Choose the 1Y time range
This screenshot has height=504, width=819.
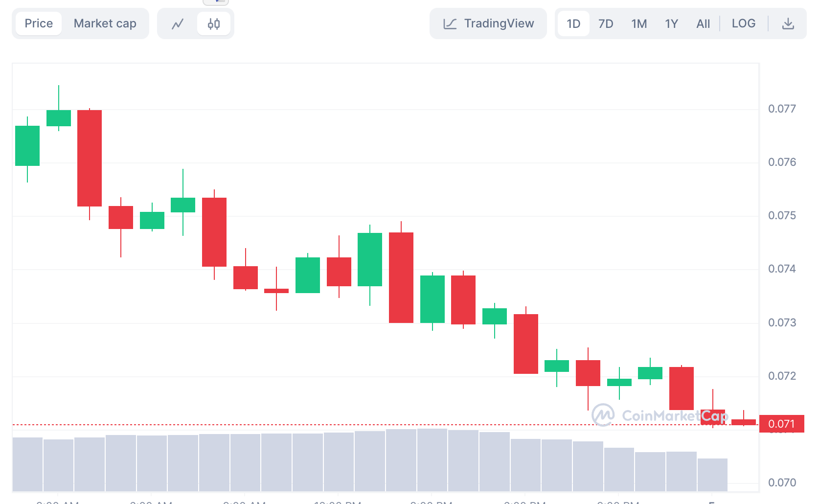[x=671, y=23]
